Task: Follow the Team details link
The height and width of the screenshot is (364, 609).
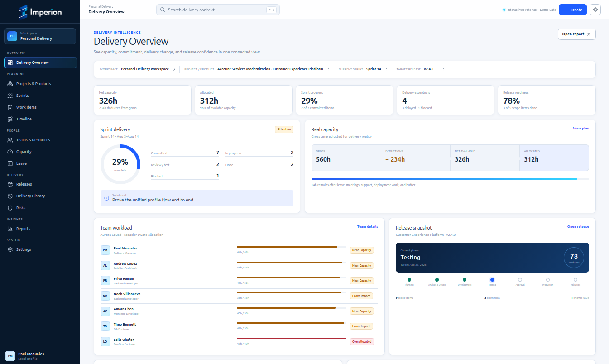Action: click(x=367, y=226)
